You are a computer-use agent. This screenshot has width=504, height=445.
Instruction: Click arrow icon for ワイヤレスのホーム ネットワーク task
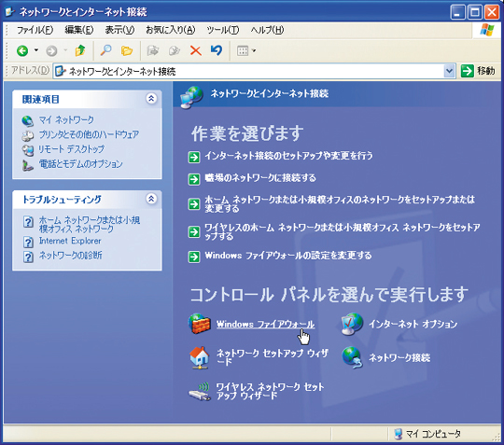[194, 231]
